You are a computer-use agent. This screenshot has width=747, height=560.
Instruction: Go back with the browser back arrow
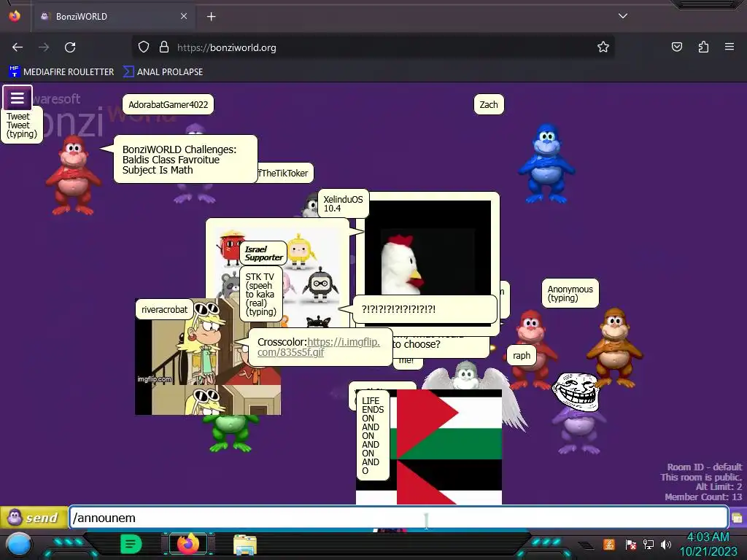(x=18, y=47)
